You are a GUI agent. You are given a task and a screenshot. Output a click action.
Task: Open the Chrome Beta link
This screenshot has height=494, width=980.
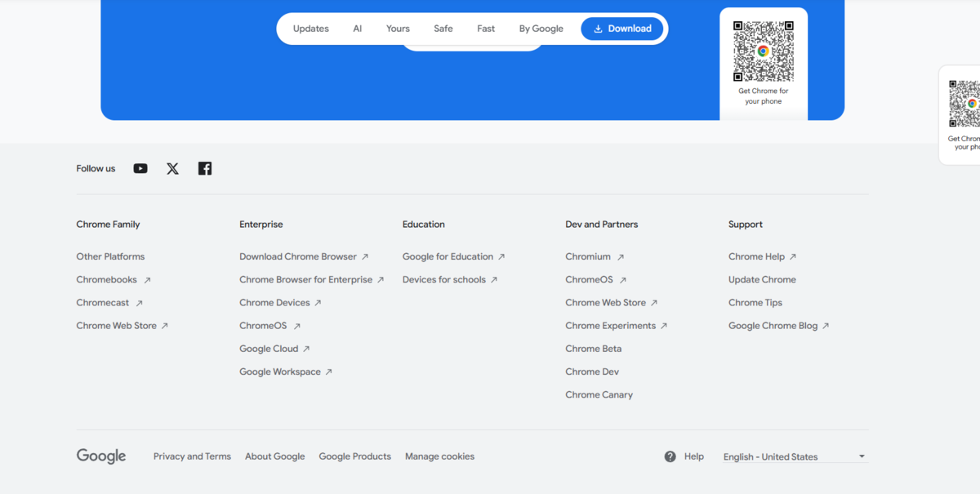tap(593, 348)
